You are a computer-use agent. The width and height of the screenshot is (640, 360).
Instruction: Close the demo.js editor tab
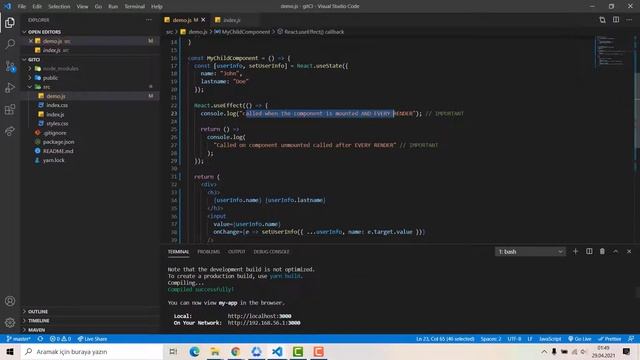(203, 20)
